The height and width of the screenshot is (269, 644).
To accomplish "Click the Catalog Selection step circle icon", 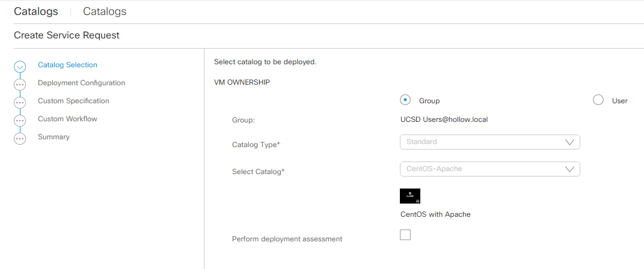I will point(20,67).
